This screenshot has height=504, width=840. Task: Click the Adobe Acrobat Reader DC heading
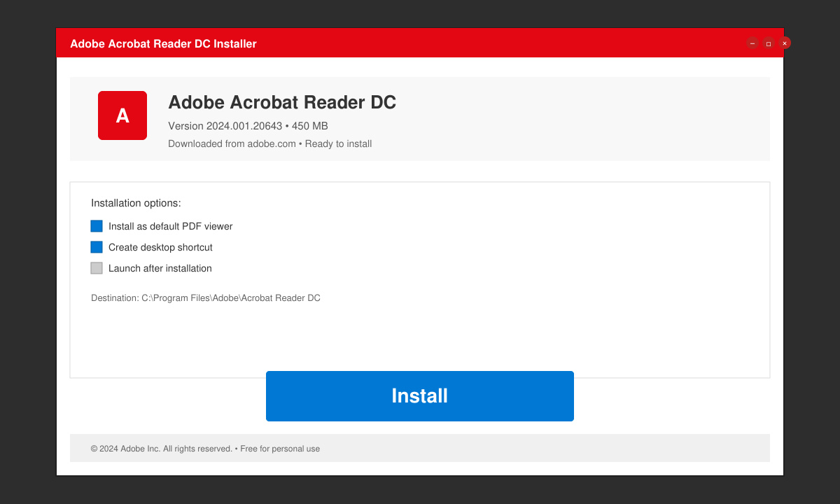pos(282,102)
